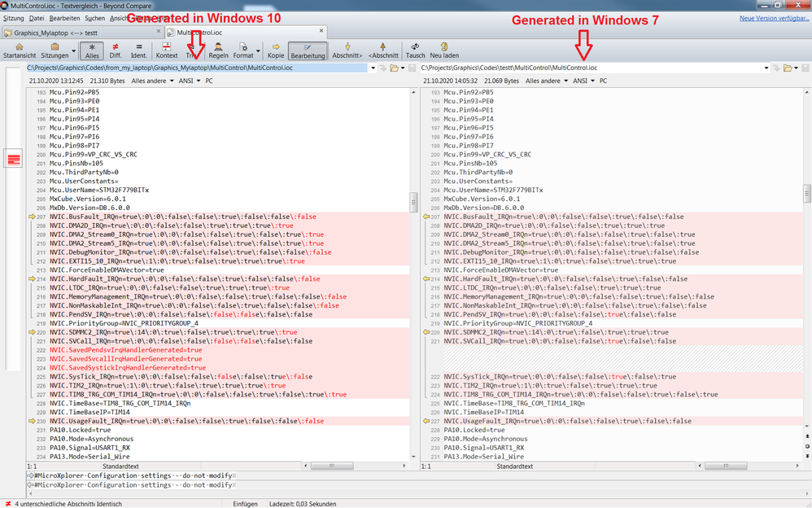This screenshot has height=508, width=812.
Task: Toggle the Ident. identical-lines filter
Action: tap(139, 50)
